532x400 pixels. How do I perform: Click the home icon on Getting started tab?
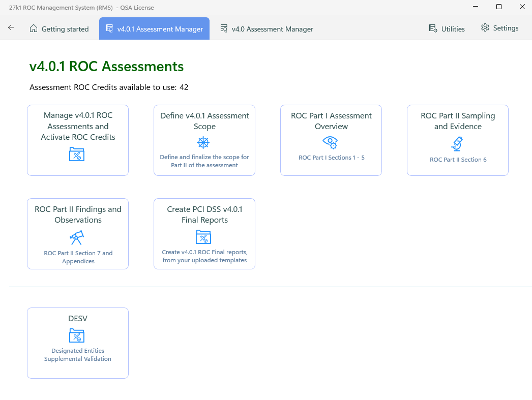click(34, 28)
